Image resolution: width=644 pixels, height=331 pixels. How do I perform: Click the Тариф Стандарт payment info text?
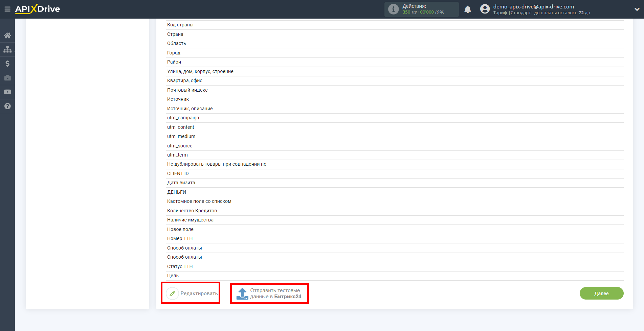coord(541,13)
